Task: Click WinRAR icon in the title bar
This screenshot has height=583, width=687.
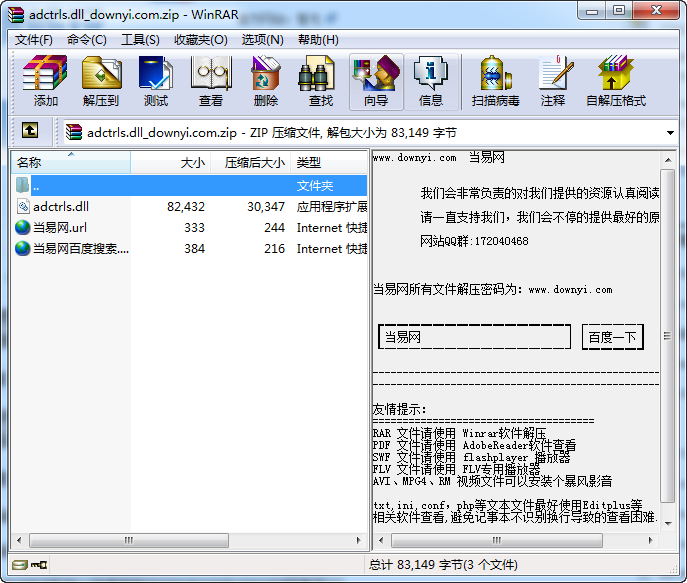Action: click(x=16, y=14)
